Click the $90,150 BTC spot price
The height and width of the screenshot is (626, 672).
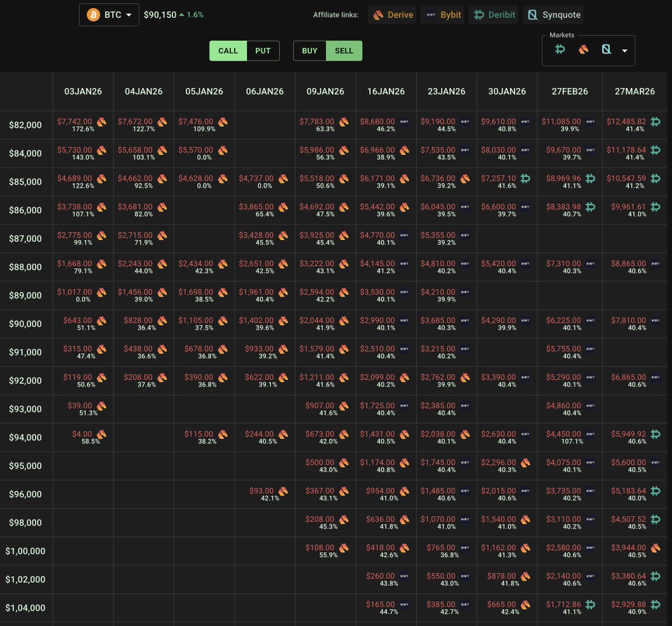coord(160,15)
